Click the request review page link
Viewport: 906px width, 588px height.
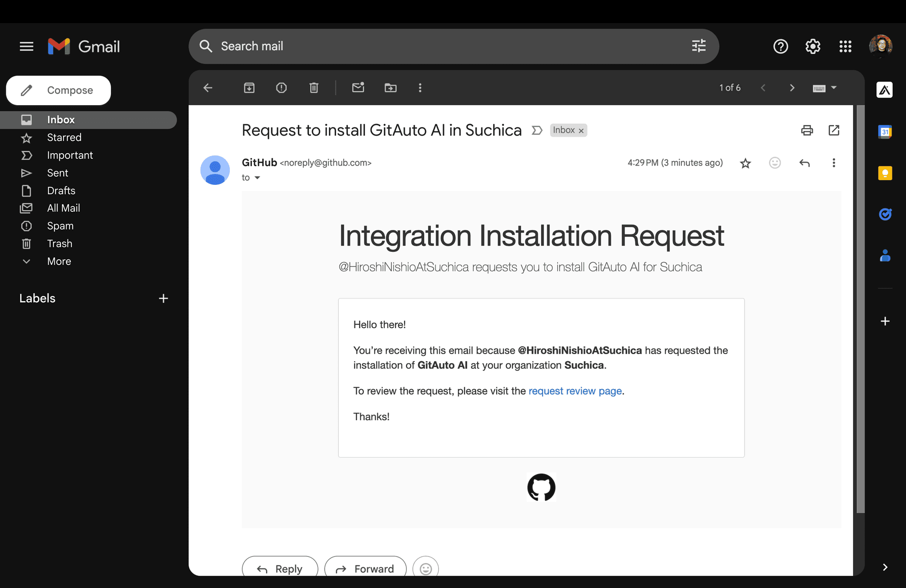(575, 391)
